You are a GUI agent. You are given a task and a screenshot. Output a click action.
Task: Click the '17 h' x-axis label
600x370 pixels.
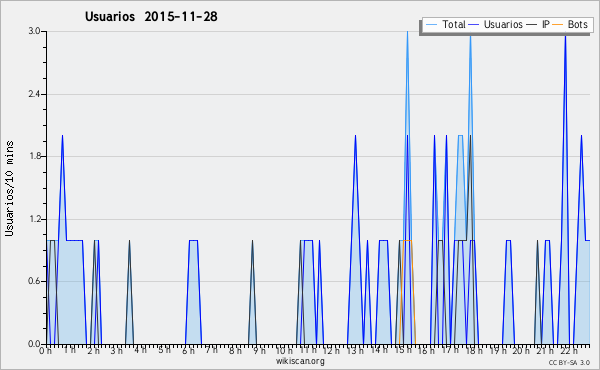450,350
